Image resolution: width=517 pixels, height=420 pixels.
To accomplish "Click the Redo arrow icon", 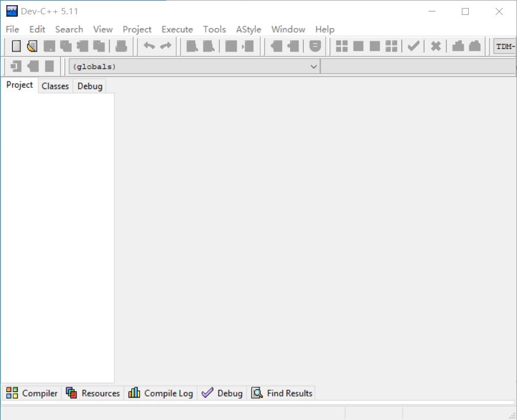I will (166, 46).
